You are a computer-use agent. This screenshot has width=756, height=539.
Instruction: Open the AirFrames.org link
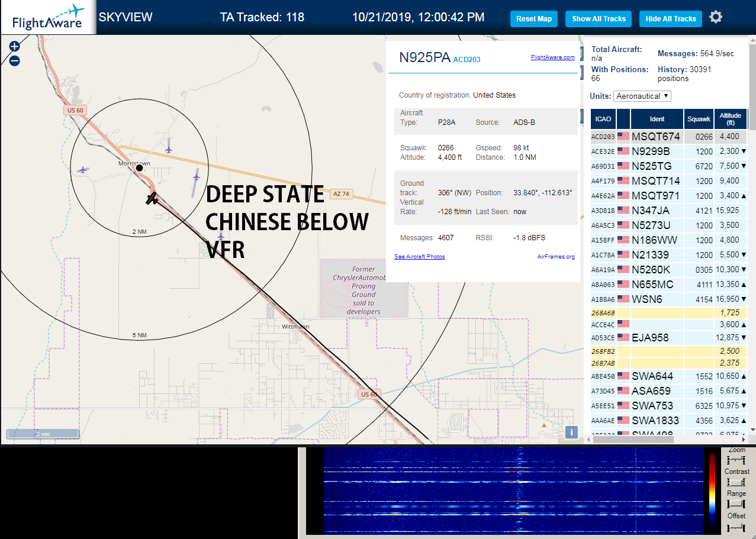[x=556, y=257]
